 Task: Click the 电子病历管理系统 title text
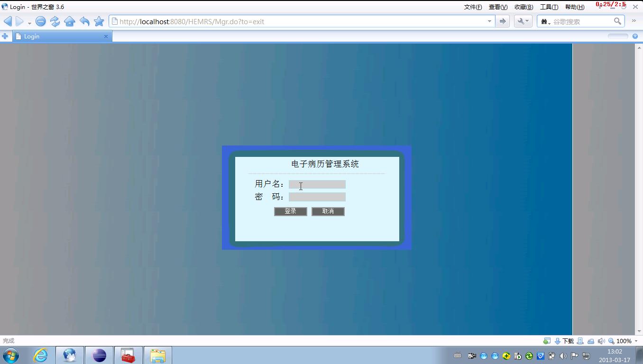pyautogui.click(x=325, y=164)
